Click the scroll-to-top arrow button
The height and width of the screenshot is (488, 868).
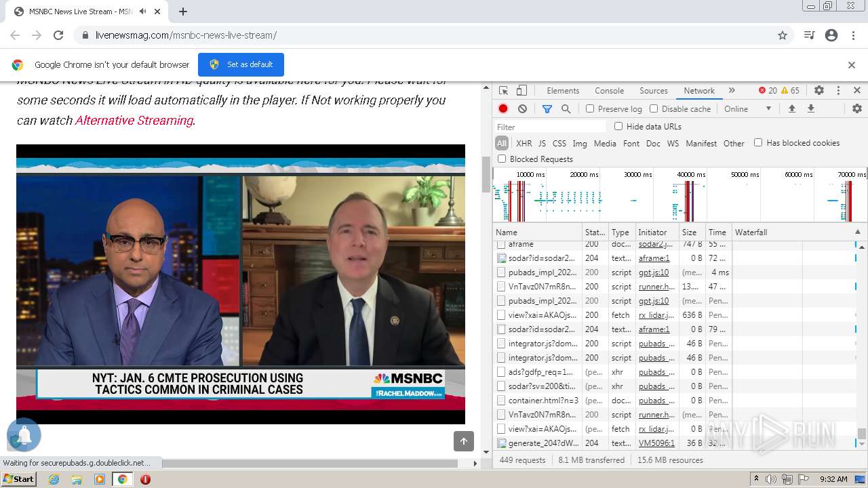point(464,441)
